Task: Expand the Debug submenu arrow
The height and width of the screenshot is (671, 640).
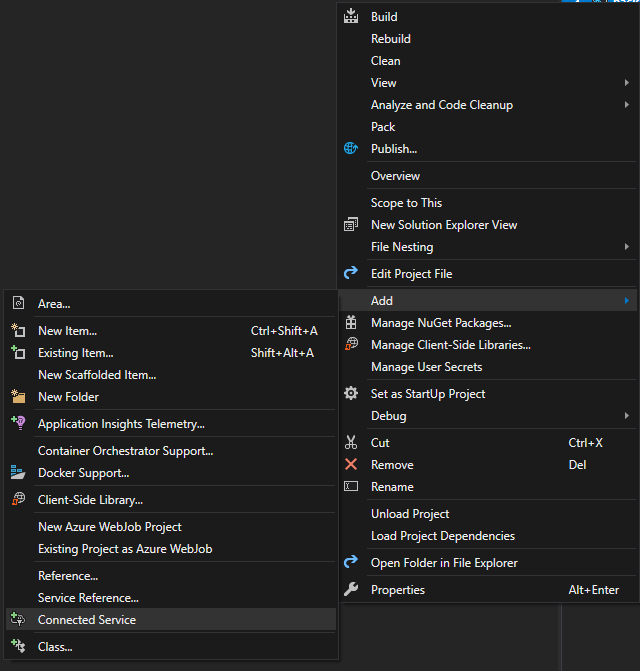Action: [x=627, y=416]
